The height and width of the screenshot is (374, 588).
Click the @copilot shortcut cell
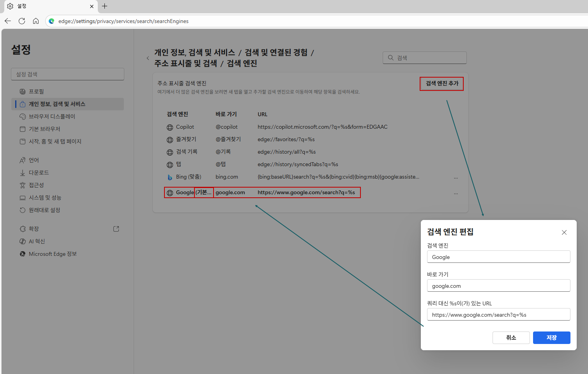pos(227,127)
